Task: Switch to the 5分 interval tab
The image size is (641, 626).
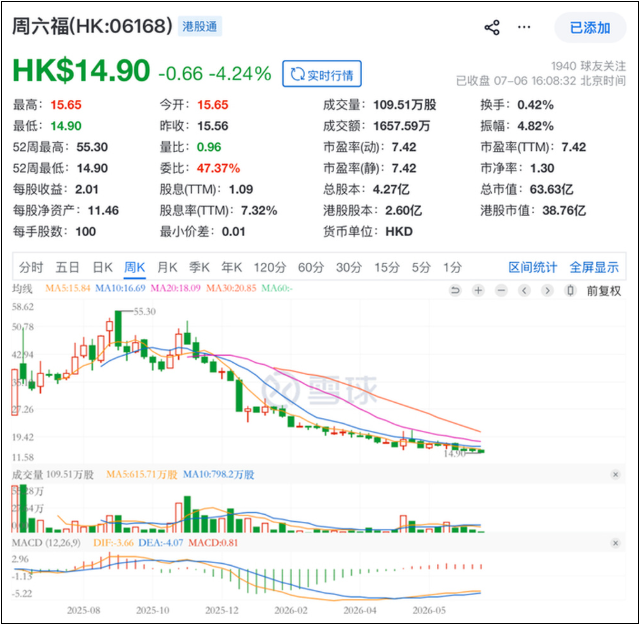Action: [421, 267]
